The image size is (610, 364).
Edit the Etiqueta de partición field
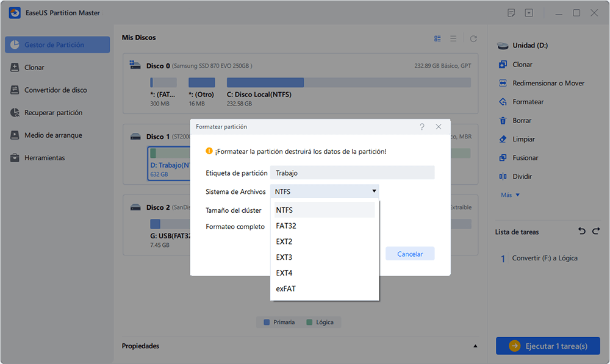[352, 173]
